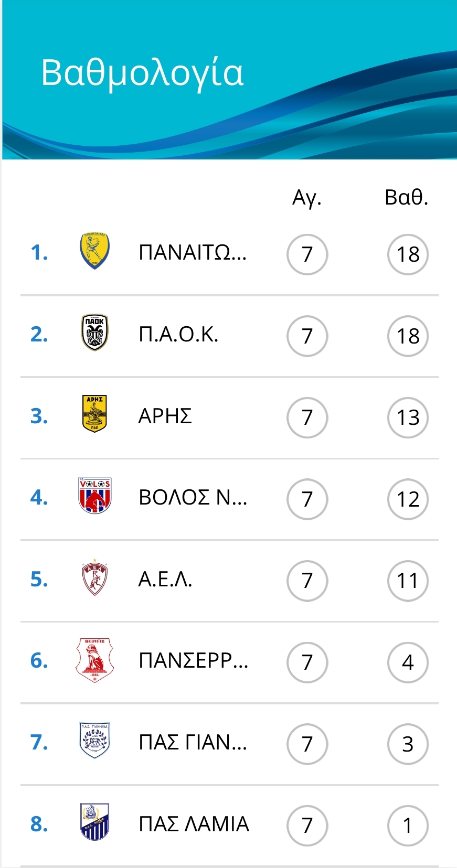Tap the PAS Giannina crest
Image resolution: width=457 pixels, height=868 pixels.
click(x=95, y=741)
